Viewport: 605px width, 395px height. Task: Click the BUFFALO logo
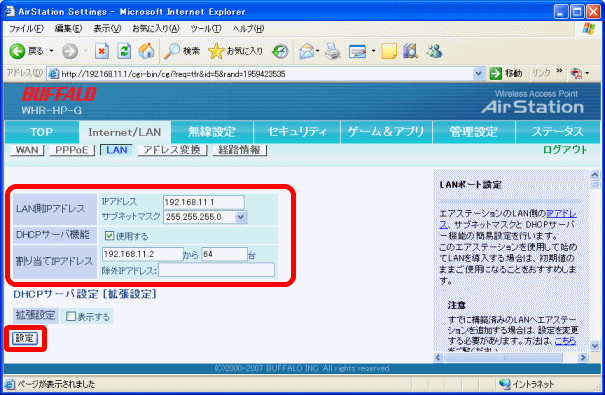(59, 95)
